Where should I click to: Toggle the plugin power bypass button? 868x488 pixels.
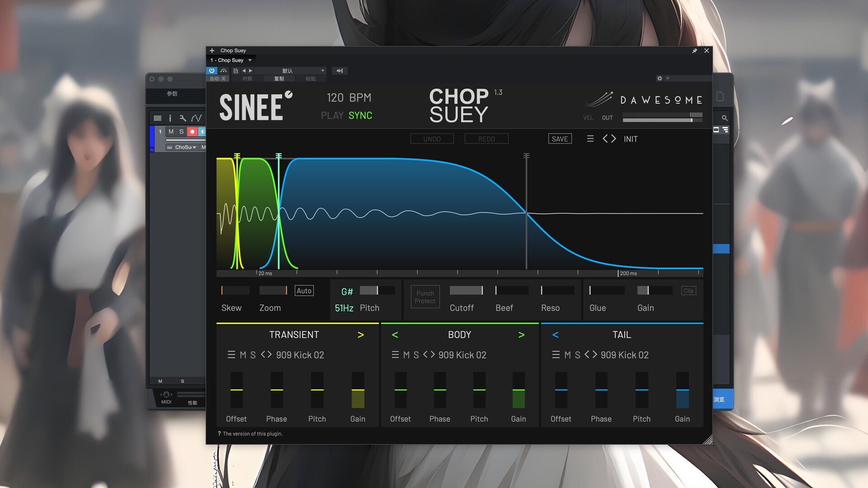pyautogui.click(x=212, y=70)
